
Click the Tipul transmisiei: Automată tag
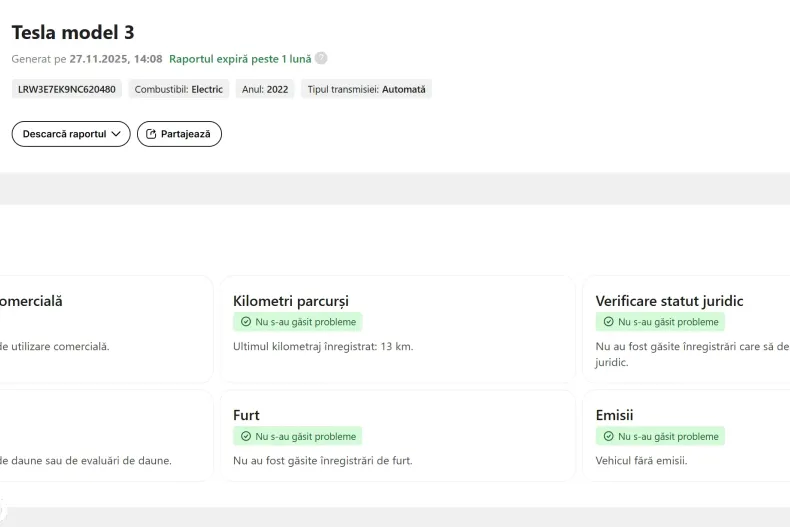(x=366, y=89)
